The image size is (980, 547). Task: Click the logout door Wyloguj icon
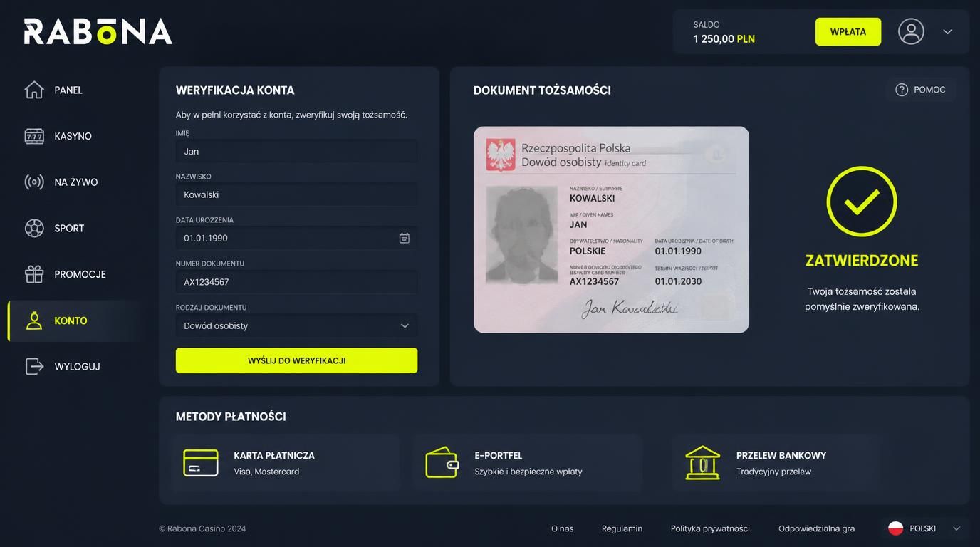pyautogui.click(x=34, y=366)
